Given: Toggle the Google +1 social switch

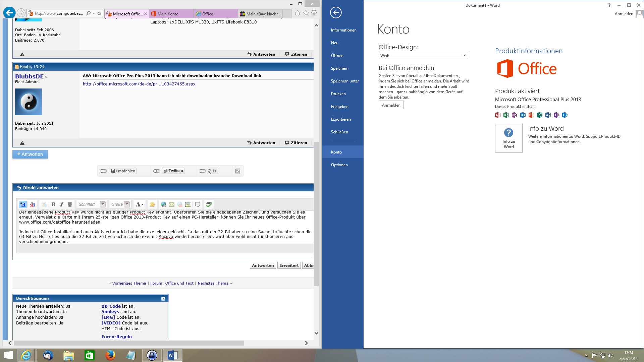Looking at the screenshot, I should coord(202,171).
